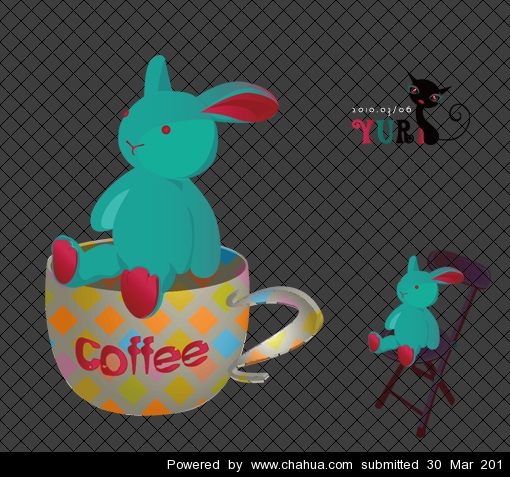Open the www.chahua.com link in footer
This screenshot has height=477, width=510.
click(301, 464)
